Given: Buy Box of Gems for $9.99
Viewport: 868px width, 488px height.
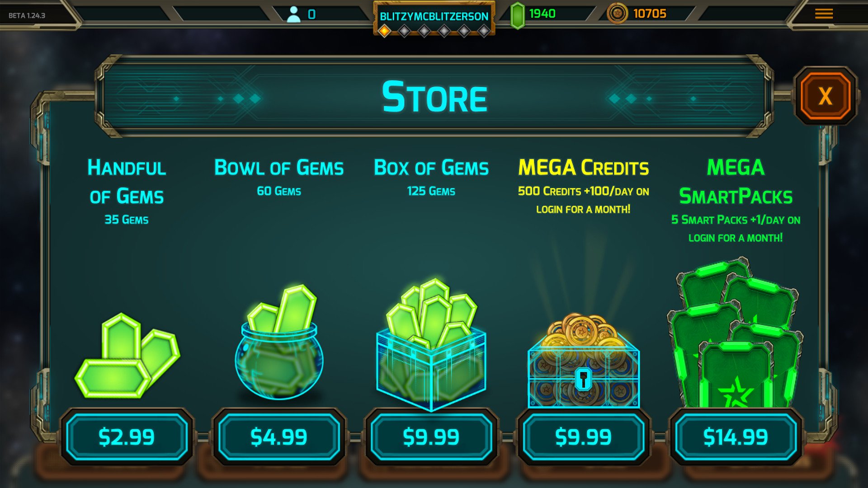Looking at the screenshot, I should (431, 437).
